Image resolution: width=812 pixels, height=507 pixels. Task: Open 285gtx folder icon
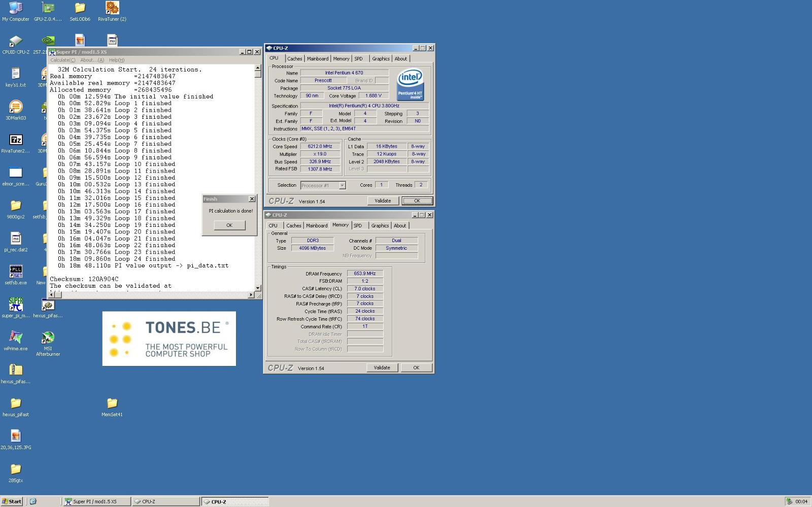coord(16,473)
